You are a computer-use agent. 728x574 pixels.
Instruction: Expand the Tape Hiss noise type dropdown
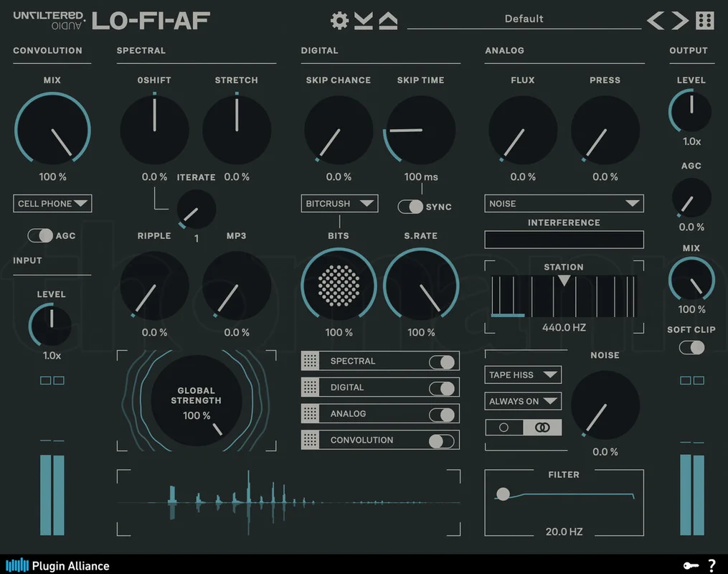pos(523,375)
